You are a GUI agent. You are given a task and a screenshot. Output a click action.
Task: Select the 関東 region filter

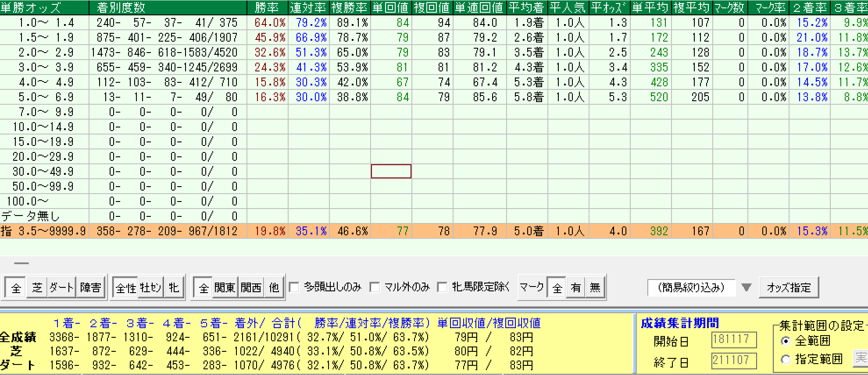(225, 288)
